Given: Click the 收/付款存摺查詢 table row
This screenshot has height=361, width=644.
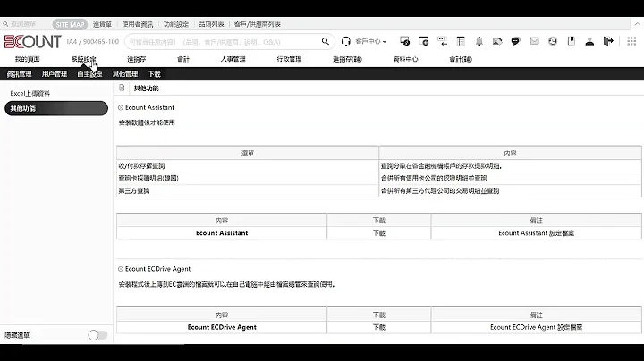Looking at the screenshot, I should click(x=378, y=165).
